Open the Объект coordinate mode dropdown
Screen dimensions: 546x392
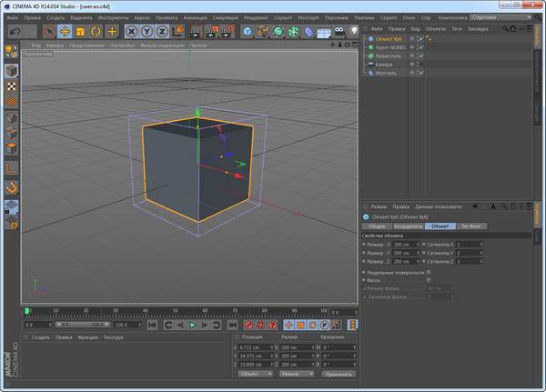click(x=255, y=374)
